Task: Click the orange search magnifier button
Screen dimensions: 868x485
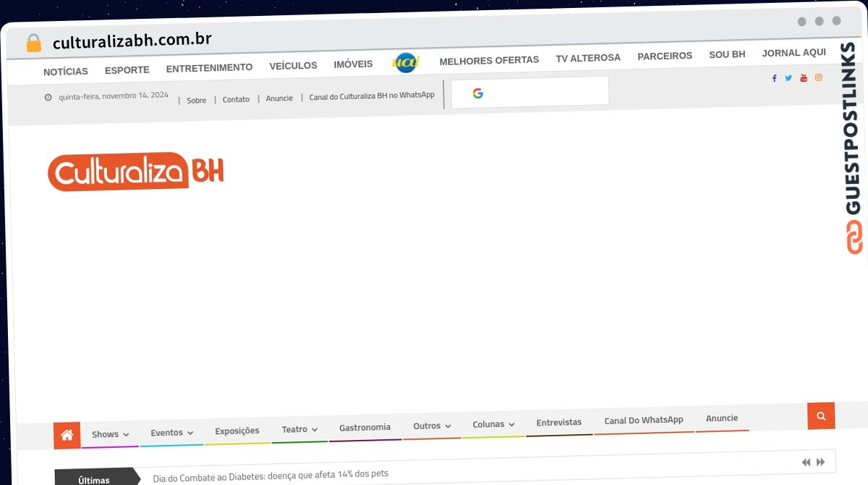Action: pos(821,416)
